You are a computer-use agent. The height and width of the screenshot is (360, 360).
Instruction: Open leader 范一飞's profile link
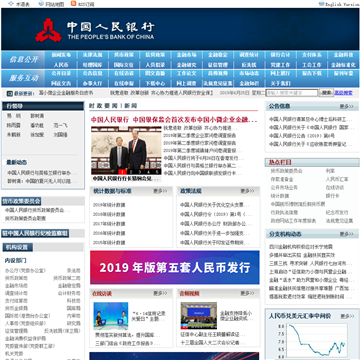coord(61,126)
